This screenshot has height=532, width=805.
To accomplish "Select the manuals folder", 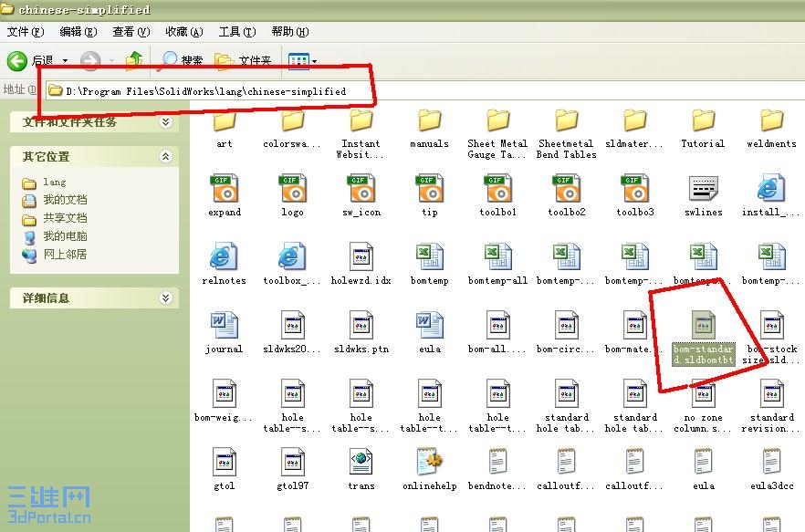I will 430,129.
